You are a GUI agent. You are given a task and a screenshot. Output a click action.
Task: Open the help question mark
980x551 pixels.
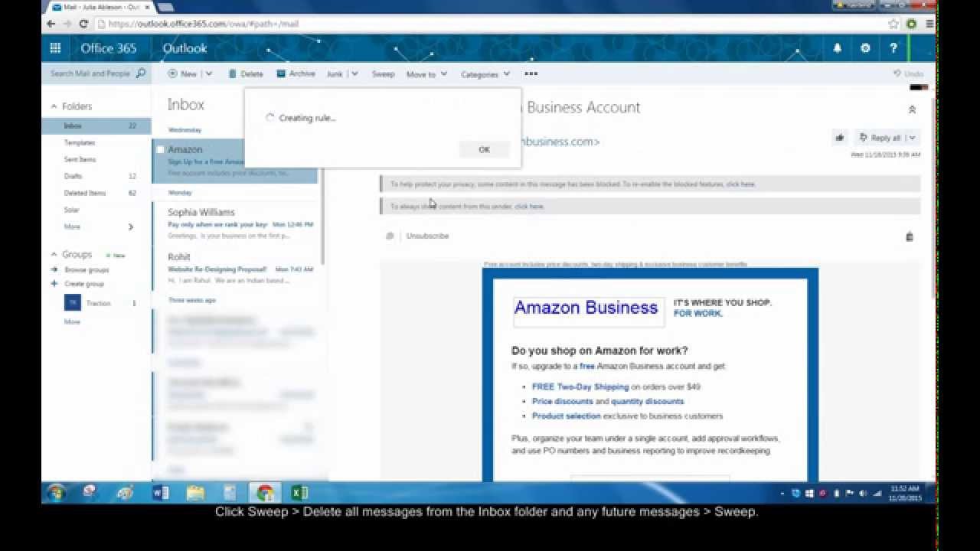pos(893,48)
